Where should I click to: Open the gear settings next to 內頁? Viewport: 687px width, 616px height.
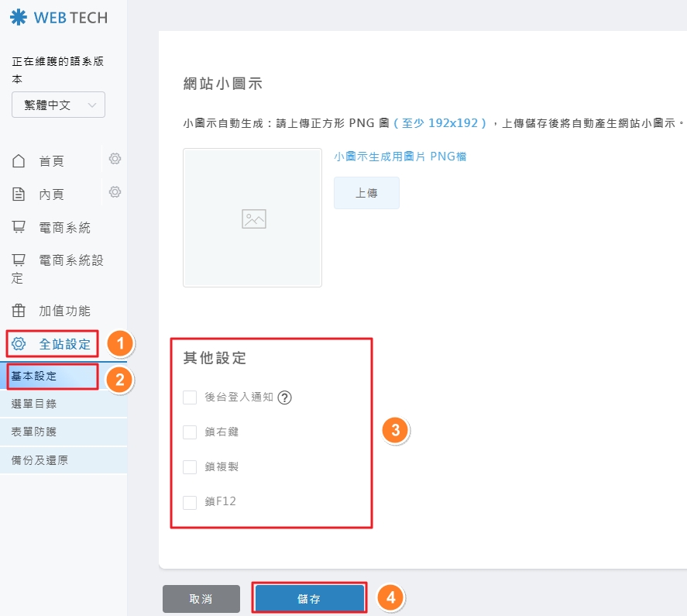(115, 192)
